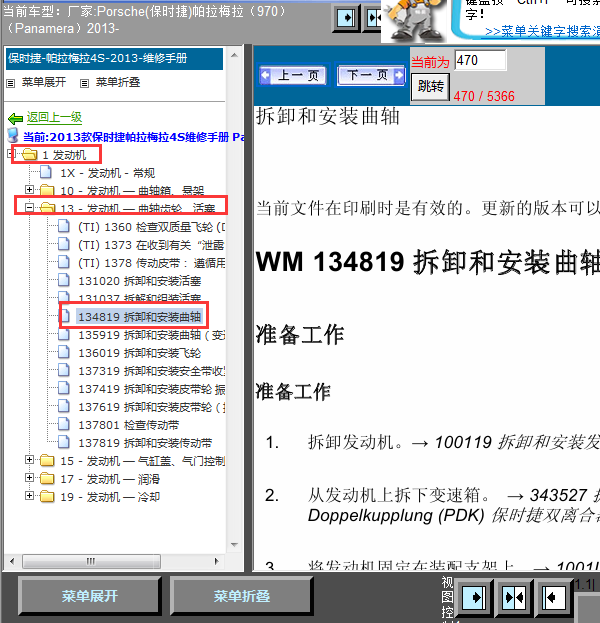600x623 pixels.
Task: Click the 1 发动机 folder icon
Action: point(29,154)
